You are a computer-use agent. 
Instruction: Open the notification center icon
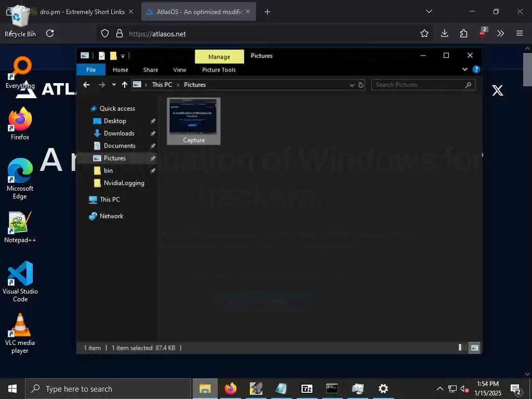pyautogui.click(x=516, y=389)
